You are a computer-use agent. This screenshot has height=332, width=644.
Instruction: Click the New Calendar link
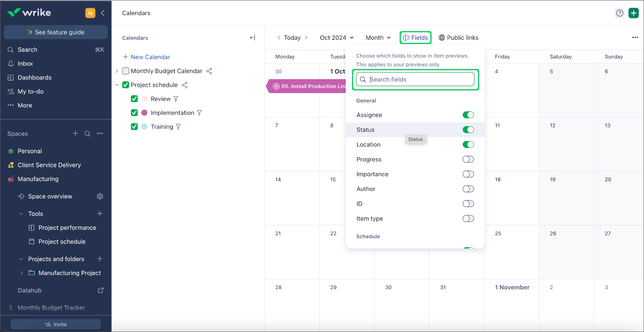pyautogui.click(x=150, y=57)
